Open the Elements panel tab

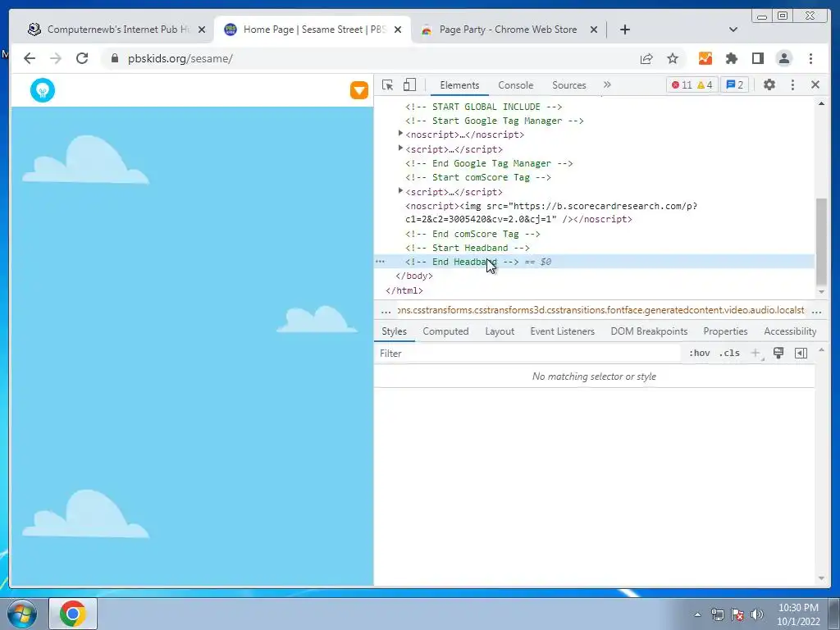(459, 85)
